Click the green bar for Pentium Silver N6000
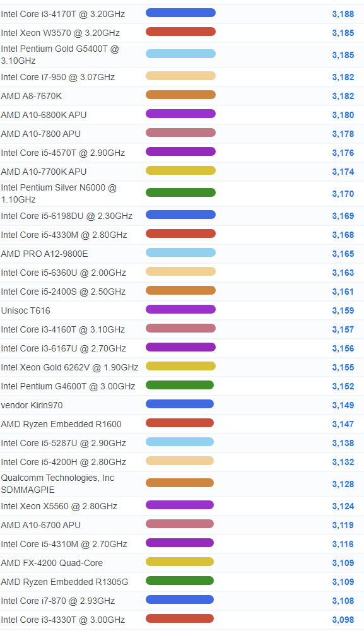This screenshot has width=364, height=631. coord(180,192)
